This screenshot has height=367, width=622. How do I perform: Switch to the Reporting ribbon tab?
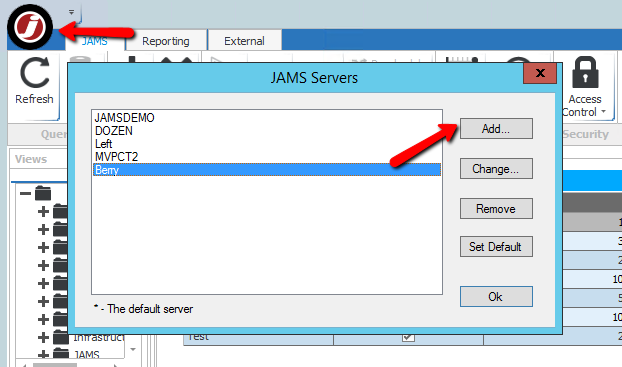[x=166, y=41]
